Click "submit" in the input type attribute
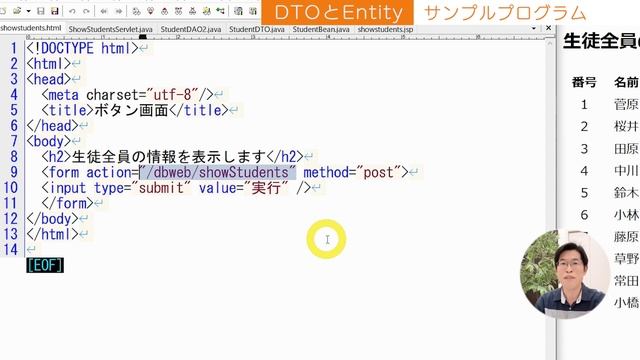This screenshot has width=640, height=360. 161,188
